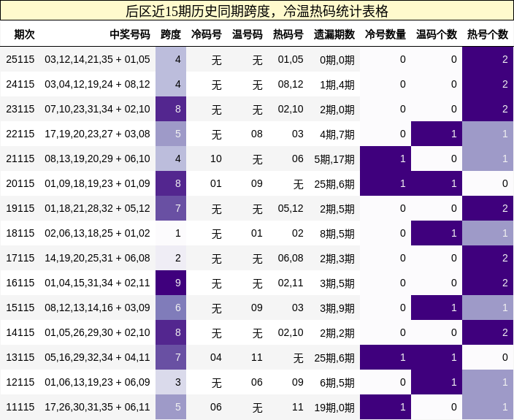The width and height of the screenshot is (514, 420).
Task: Click period number 11115
Action: point(20,407)
